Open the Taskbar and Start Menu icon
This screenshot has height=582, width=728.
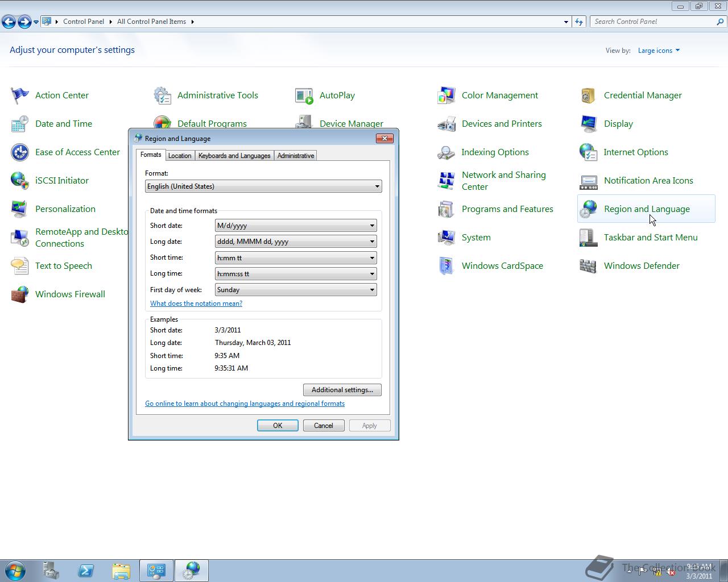point(589,238)
